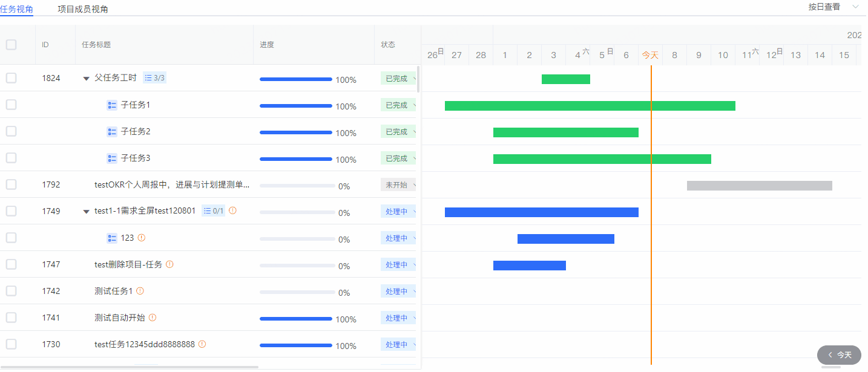
Task: Open subtask count badge 0/1
Action: (213, 211)
